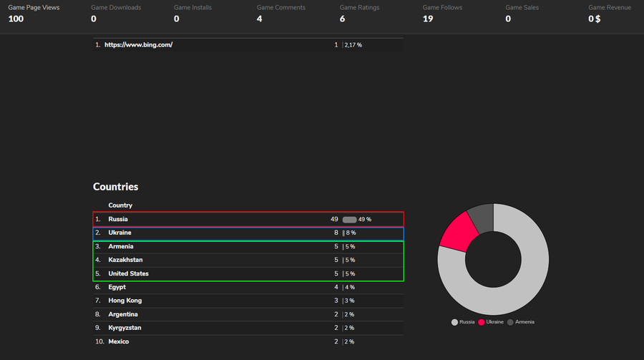Click the red Ukraine donut chart segment
644x360 pixels.
tap(459, 233)
